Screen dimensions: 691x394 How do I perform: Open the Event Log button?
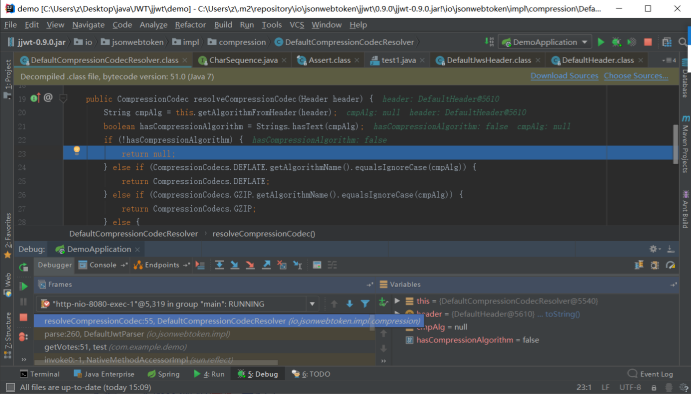650,374
